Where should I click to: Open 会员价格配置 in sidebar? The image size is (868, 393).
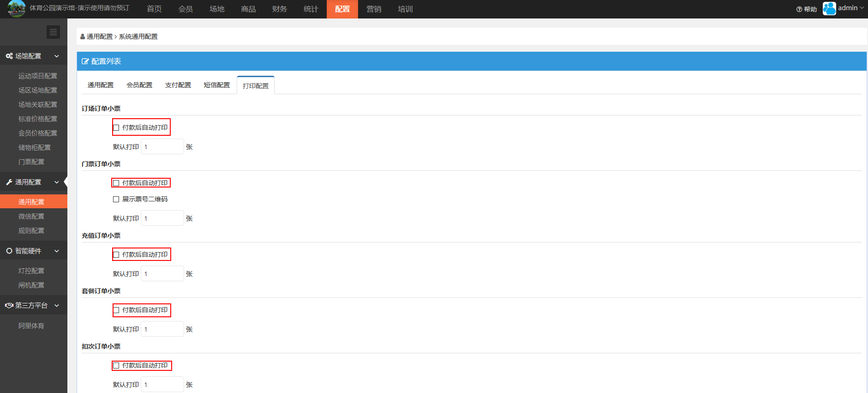click(x=38, y=133)
